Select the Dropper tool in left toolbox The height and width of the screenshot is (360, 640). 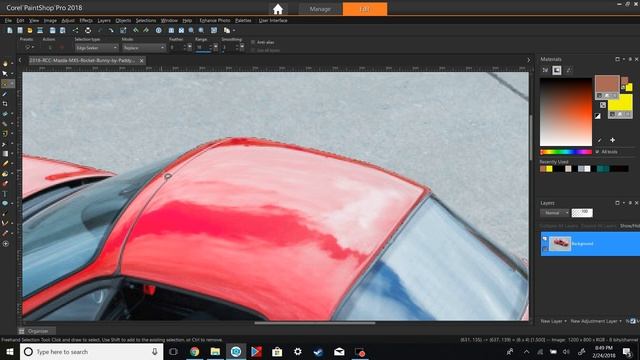tap(5, 94)
